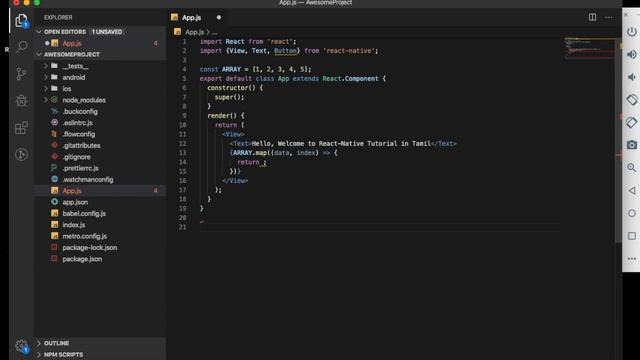Open the Extensions view
Image resolution: width=640 pixels, height=360 pixels.
[x=21, y=128]
